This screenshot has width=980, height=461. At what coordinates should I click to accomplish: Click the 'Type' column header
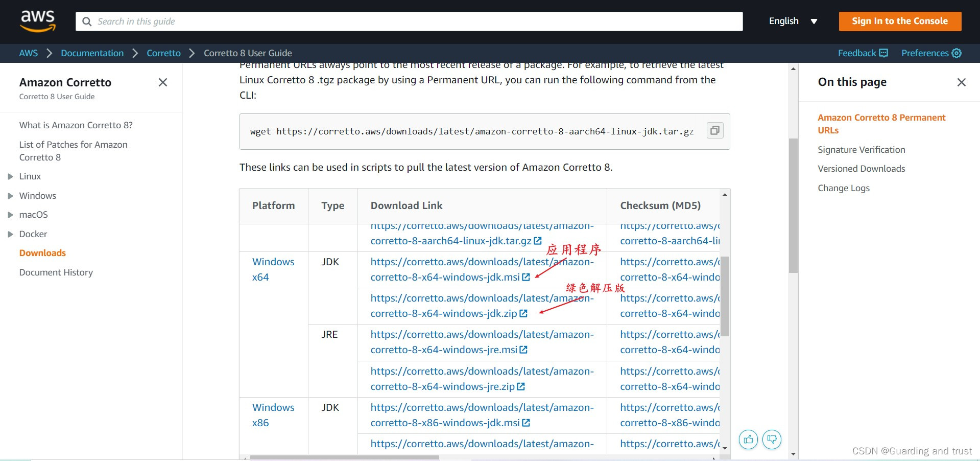coord(332,205)
